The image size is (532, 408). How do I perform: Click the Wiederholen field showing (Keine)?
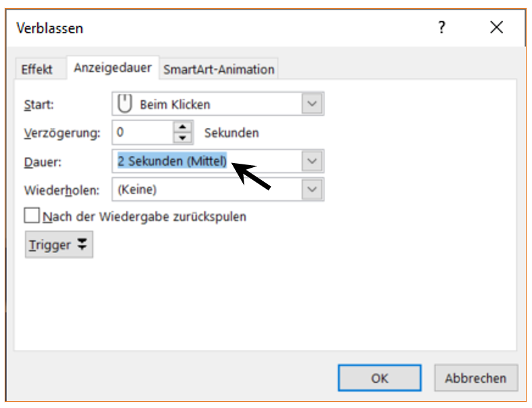pyautogui.click(x=203, y=190)
